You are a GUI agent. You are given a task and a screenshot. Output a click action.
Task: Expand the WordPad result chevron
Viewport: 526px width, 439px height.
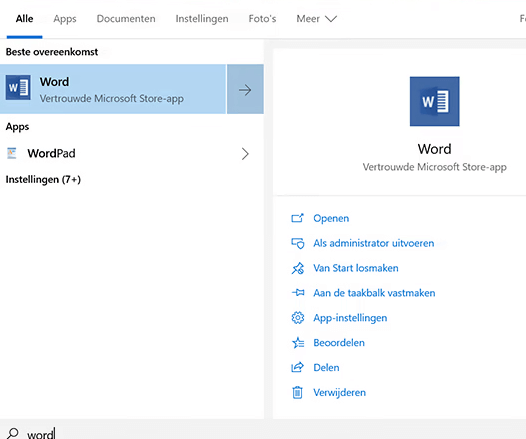point(245,154)
